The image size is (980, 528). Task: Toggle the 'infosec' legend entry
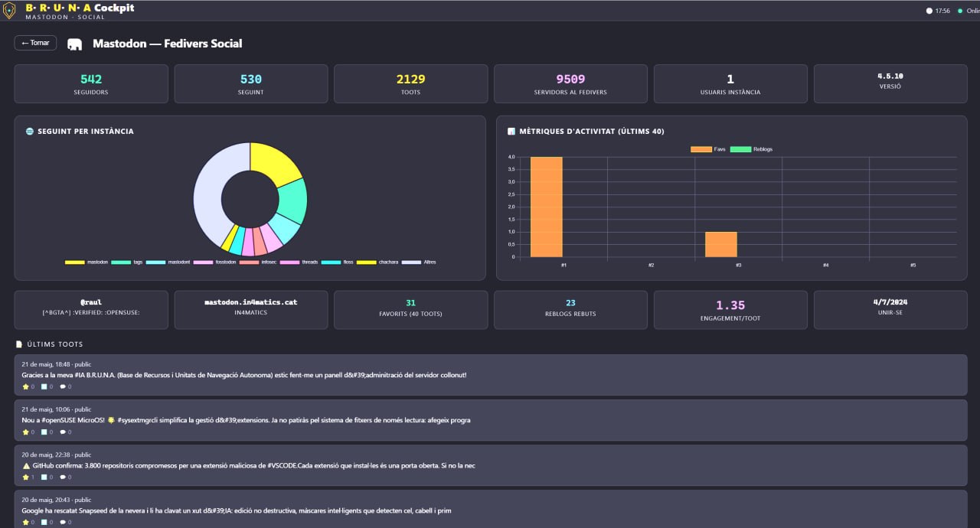[x=258, y=262]
